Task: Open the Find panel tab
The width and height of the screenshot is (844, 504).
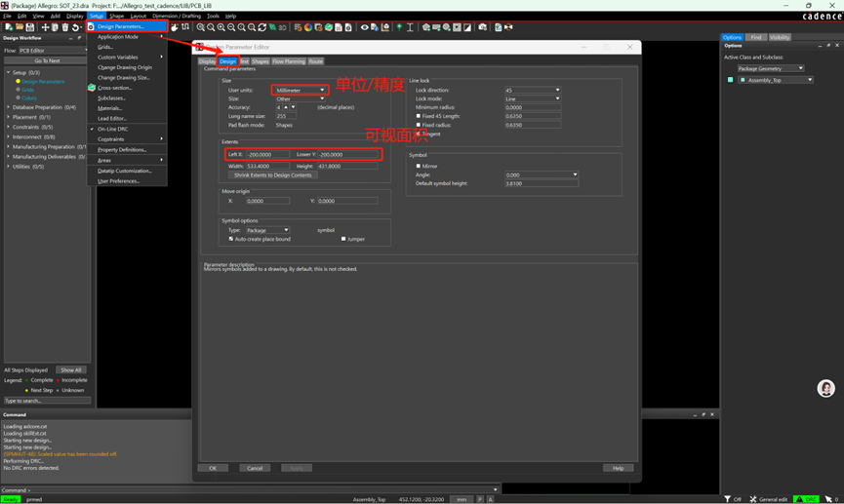Action: [x=756, y=37]
